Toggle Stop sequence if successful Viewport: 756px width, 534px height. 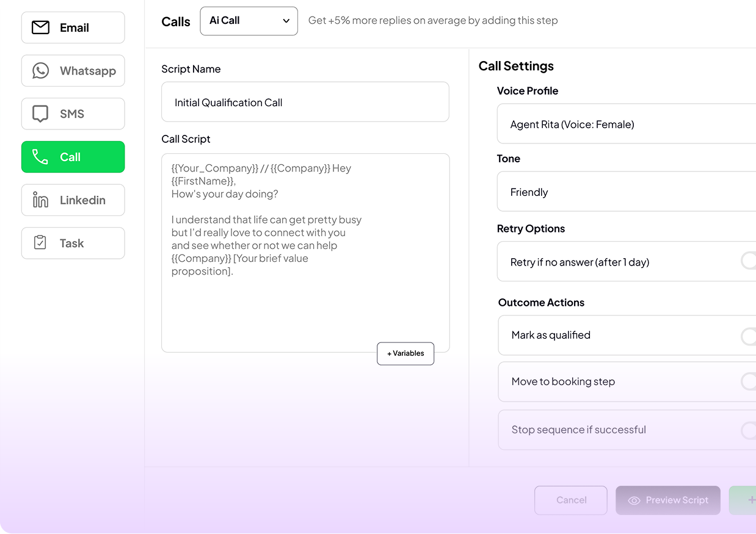[749, 430]
